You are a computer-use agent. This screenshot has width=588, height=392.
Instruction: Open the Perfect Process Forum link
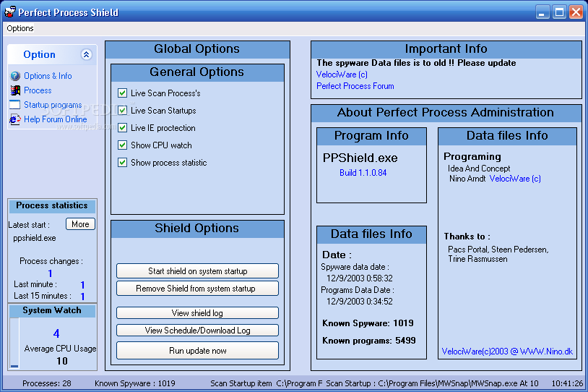[x=355, y=86]
